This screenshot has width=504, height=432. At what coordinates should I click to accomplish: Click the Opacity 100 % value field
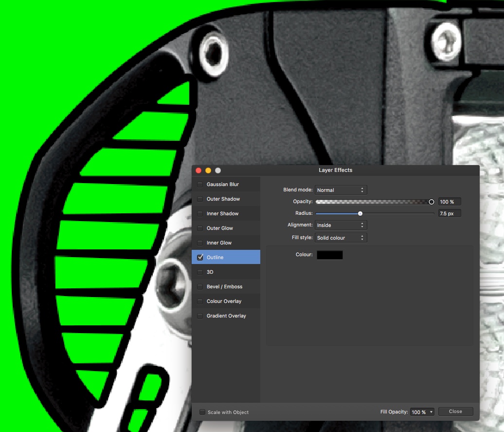450,202
